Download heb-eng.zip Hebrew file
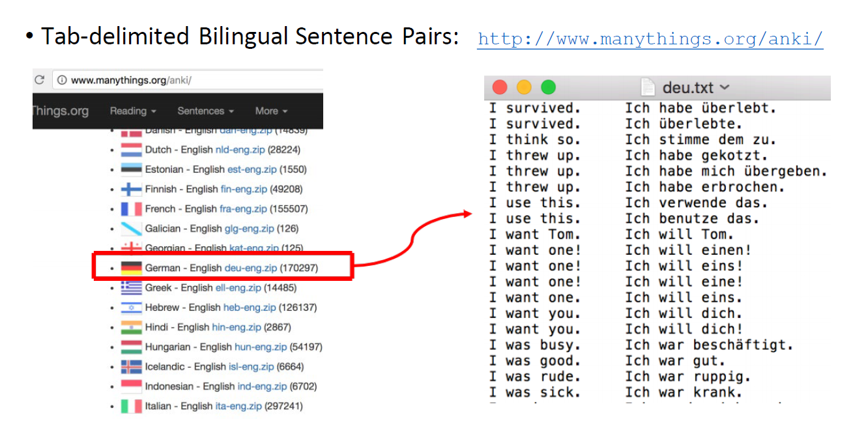This screenshot has width=868, height=434. (x=250, y=308)
